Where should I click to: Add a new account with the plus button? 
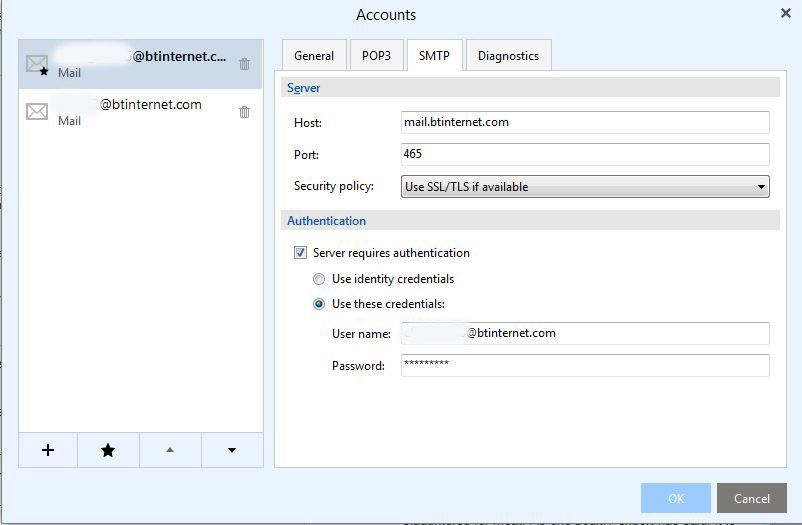[x=48, y=450]
